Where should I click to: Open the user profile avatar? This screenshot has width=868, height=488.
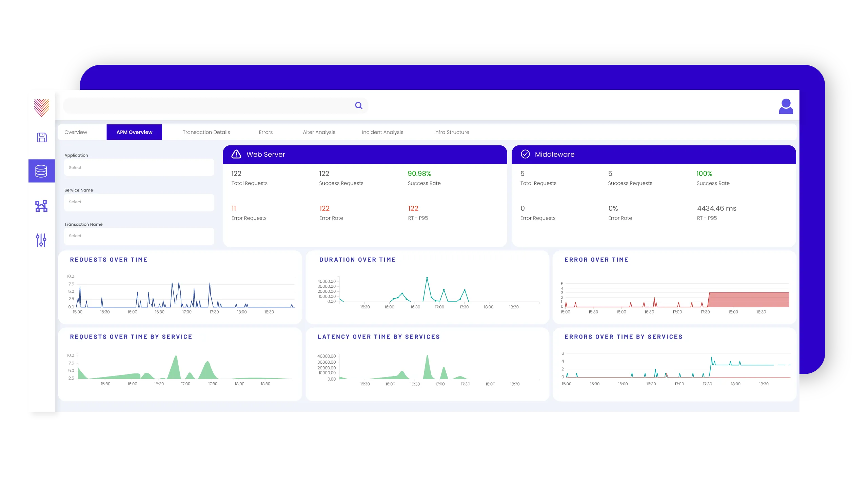click(x=786, y=106)
